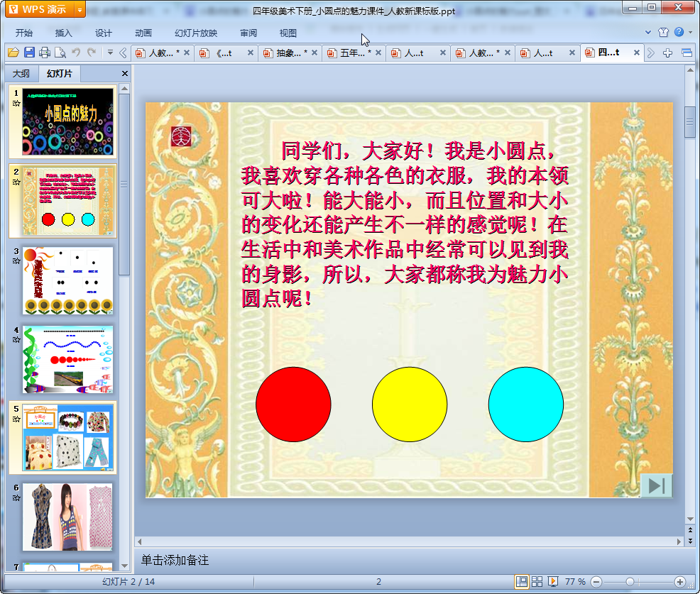Image resolution: width=700 pixels, height=594 pixels.
Task: Switch to the first 人教... document tab
Action: 163,53
